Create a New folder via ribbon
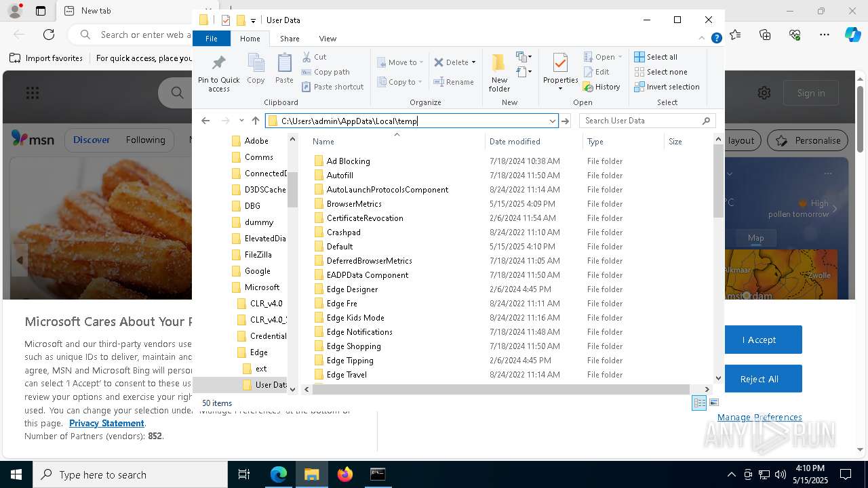 (x=499, y=73)
